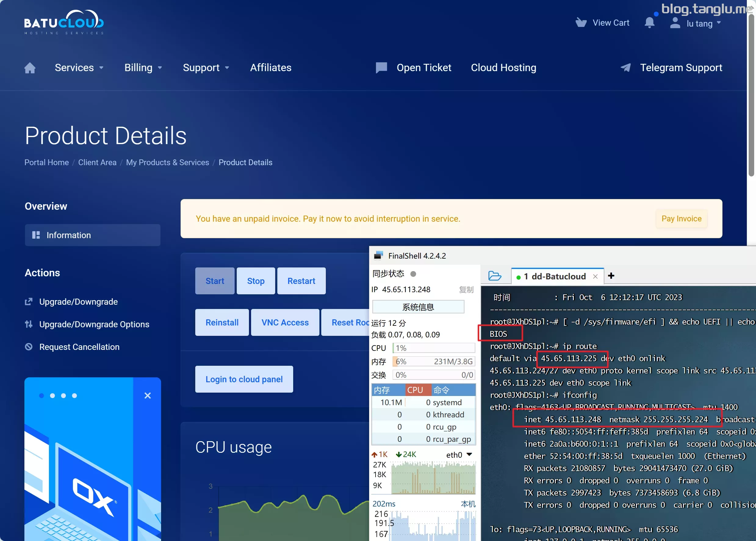
Task: Click the 交换 swap usage bar
Action: pos(434,375)
